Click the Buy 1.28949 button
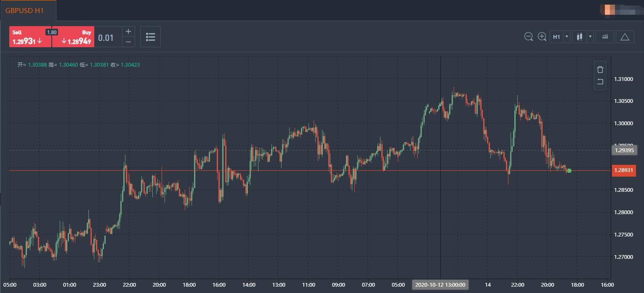The height and width of the screenshot is (293, 644). pyautogui.click(x=73, y=37)
